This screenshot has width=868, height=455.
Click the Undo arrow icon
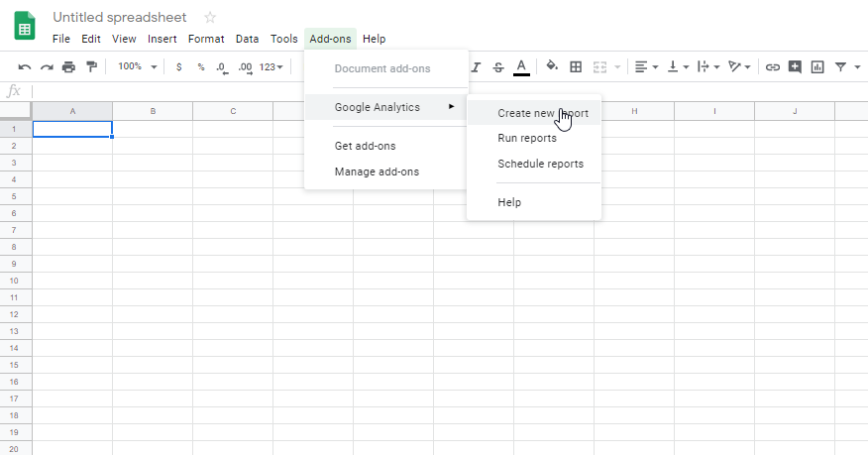25,67
